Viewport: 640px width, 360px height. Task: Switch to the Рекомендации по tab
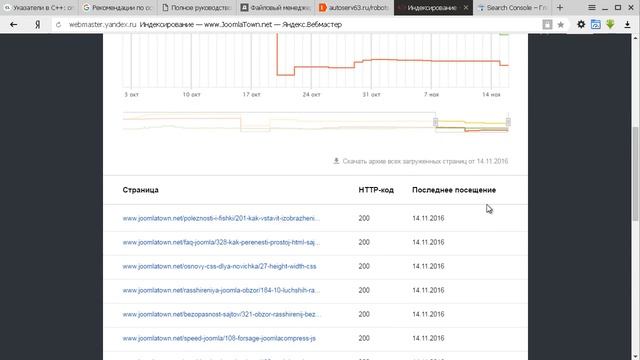pyautogui.click(x=118, y=7)
